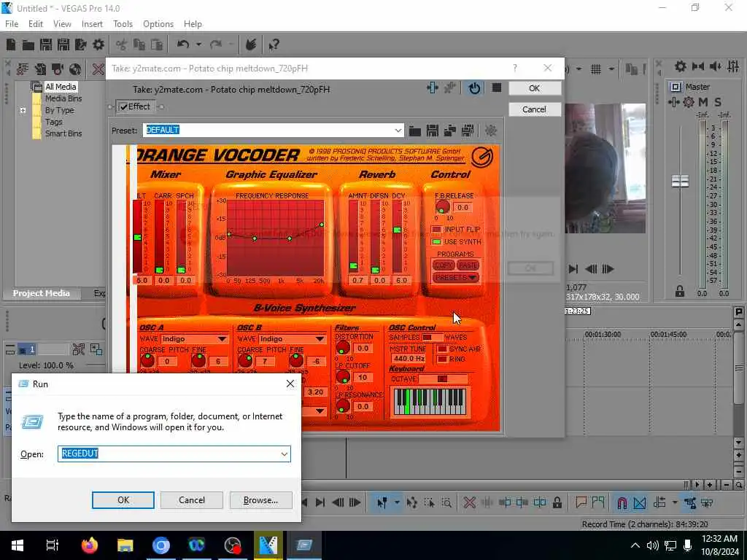Switch to the Project Media tab
747x560 pixels.
click(42, 293)
